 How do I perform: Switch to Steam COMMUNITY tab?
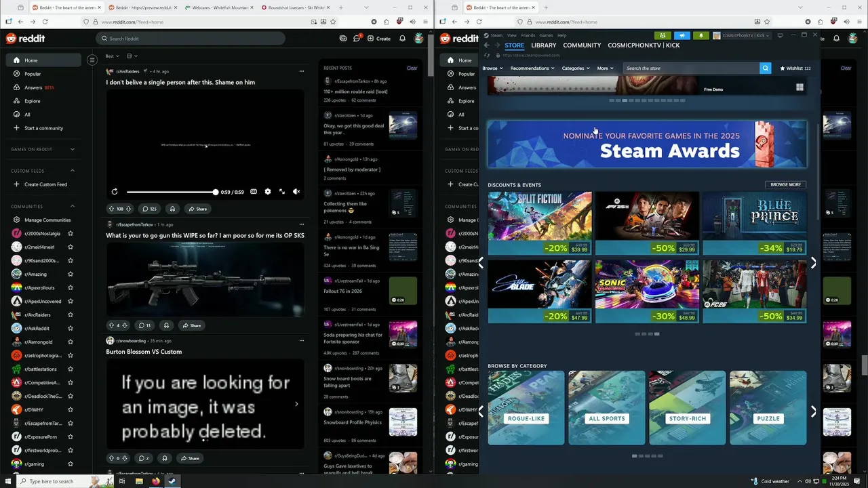click(582, 45)
